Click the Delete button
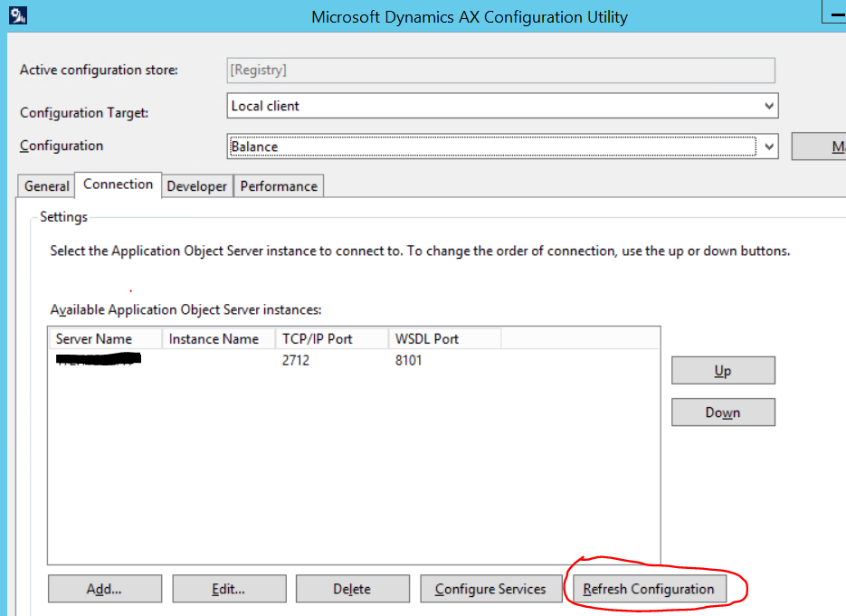 coord(352,589)
